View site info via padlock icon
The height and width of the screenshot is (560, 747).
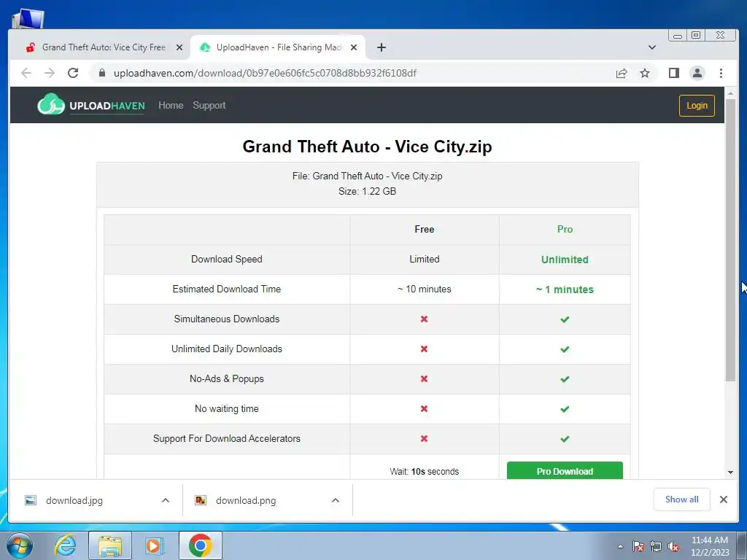[x=101, y=73]
